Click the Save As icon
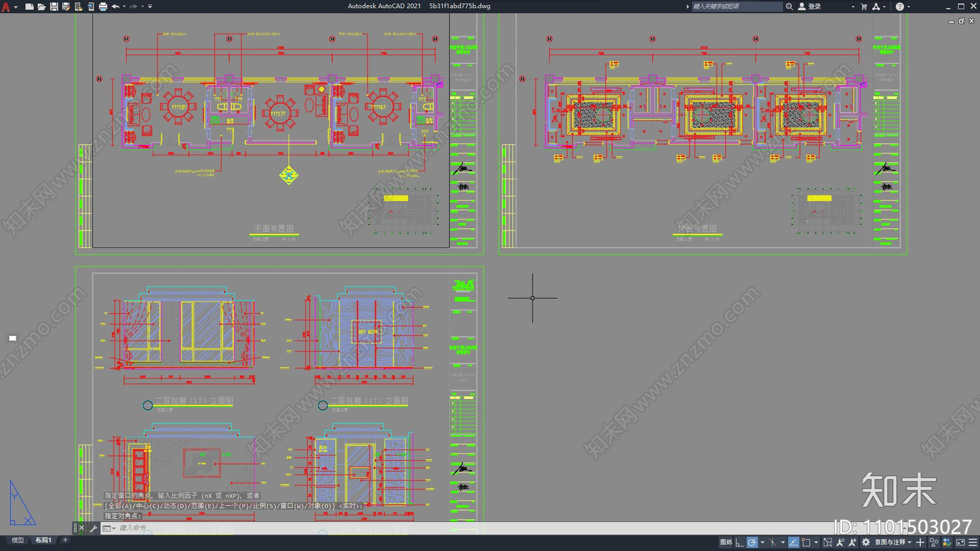Viewport: 980px width, 551px height. coord(66,6)
